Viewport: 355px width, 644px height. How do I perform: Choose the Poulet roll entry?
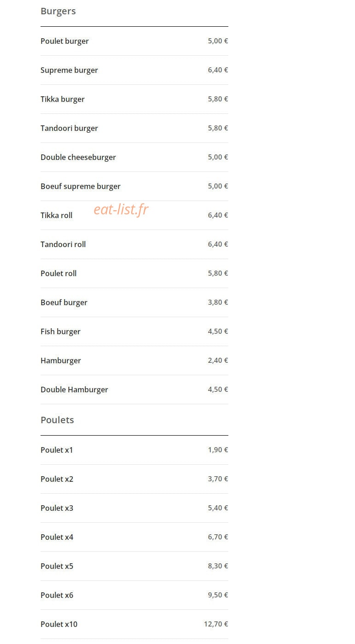(134, 273)
